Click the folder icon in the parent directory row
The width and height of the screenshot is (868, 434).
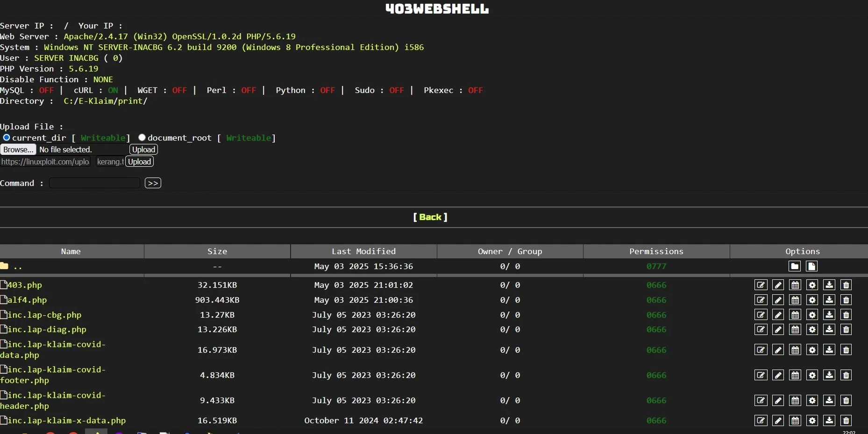pos(794,266)
